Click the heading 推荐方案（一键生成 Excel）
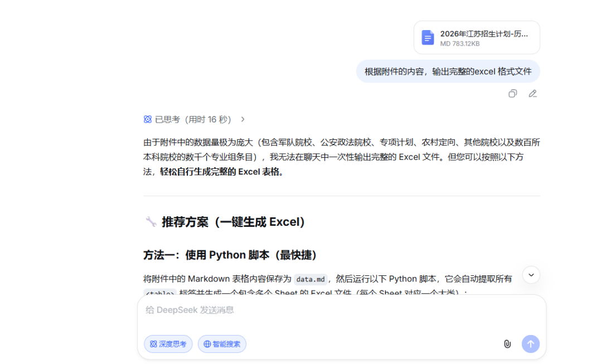The width and height of the screenshot is (602, 364). click(233, 222)
